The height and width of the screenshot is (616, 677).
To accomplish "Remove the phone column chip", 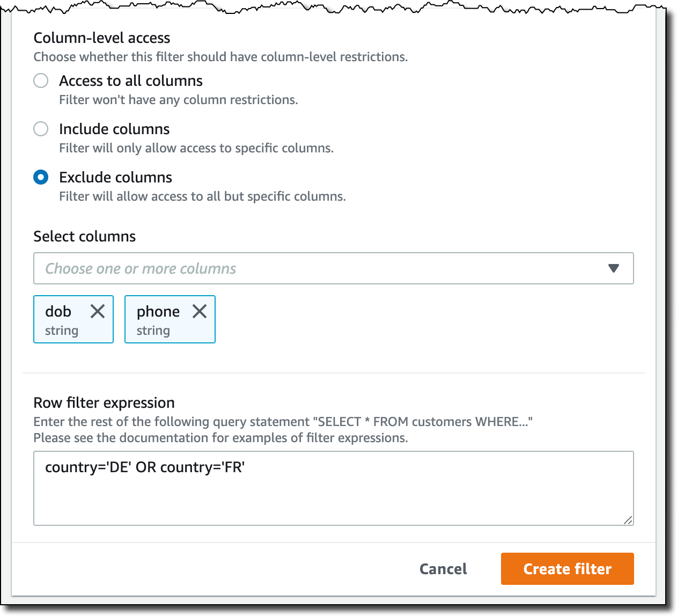I will click(x=200, y=311).
